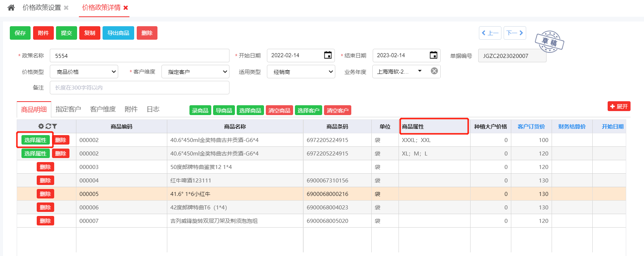Open the 客户维度 dropdown
This screenshot has height=256, width=644.
click(x=195, y=72)
